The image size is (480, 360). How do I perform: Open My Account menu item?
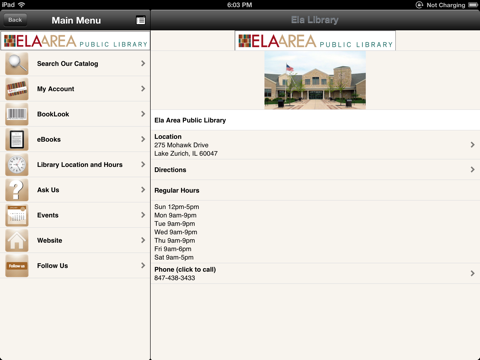tap(75, 89)
